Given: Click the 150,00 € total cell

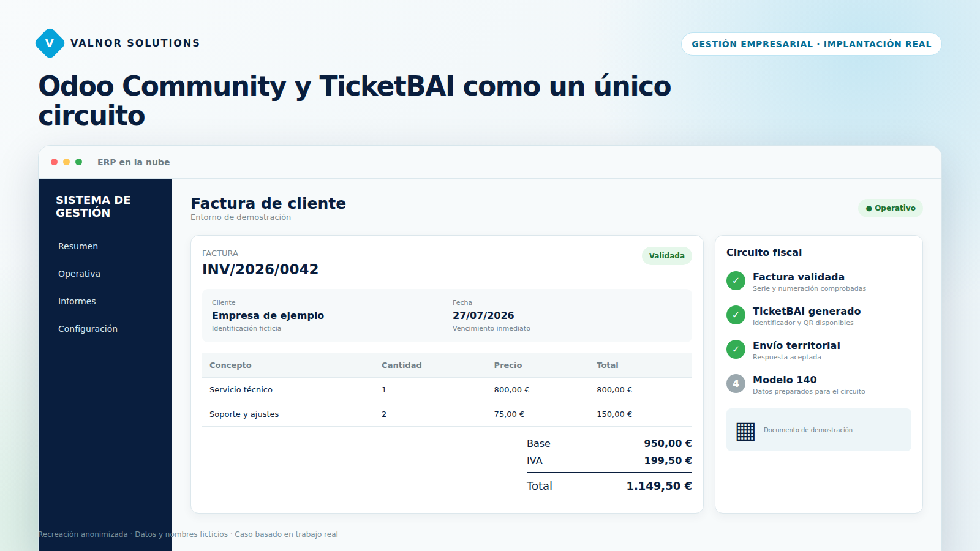Looking at the screenshot, I should 614,414.
